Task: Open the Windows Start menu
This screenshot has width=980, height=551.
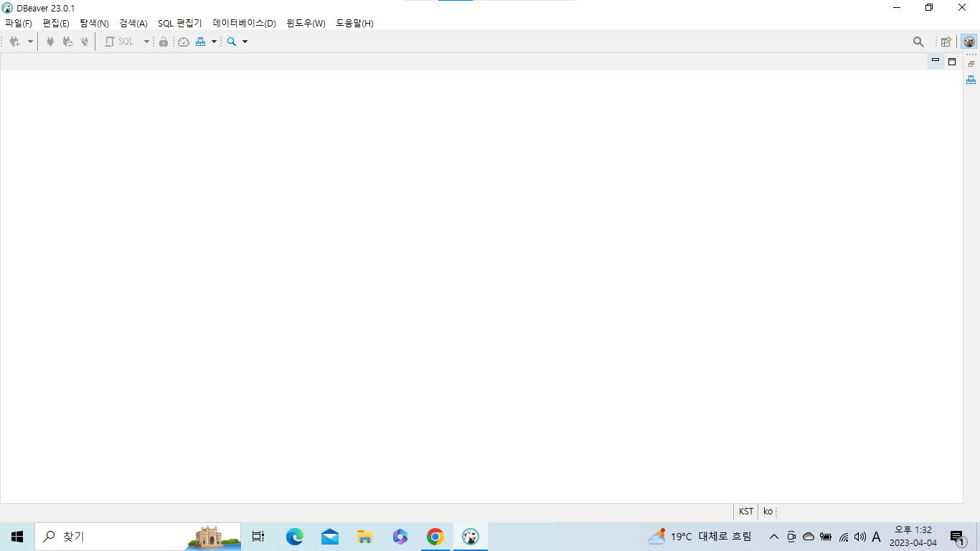Action: [x=17, y=537]
